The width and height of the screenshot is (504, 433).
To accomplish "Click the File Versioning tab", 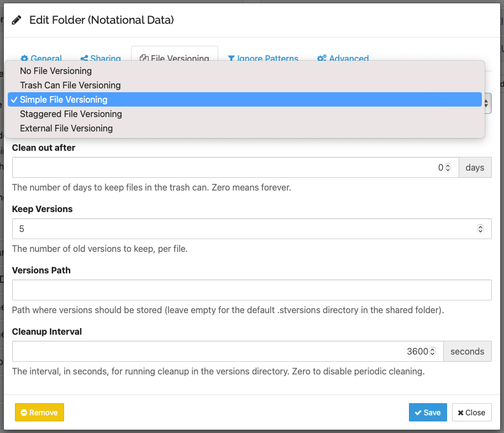I will click(x=175, y=57).
